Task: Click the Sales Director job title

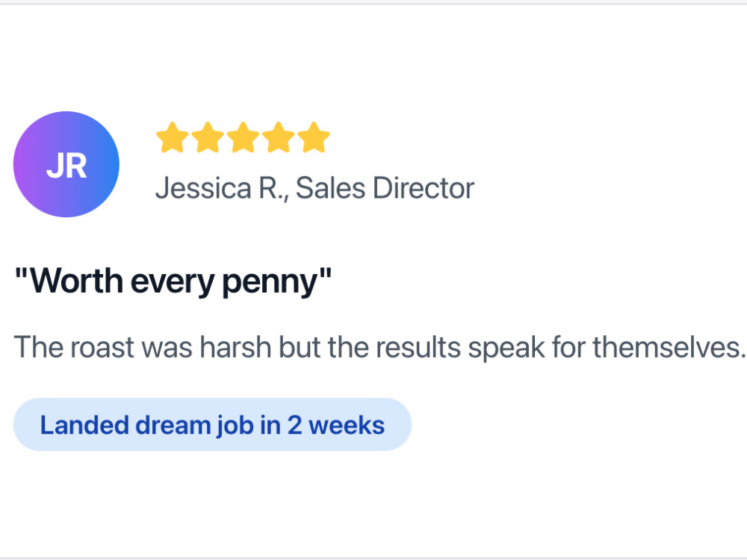Action: [x=385, y=188]
